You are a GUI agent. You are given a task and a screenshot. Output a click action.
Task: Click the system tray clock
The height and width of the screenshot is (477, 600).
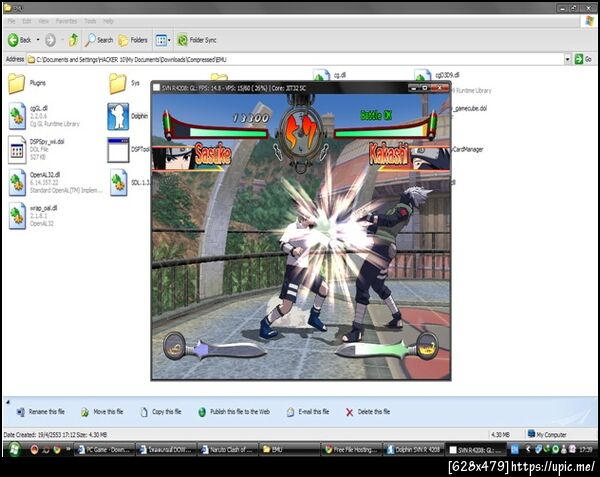point(585,449)
